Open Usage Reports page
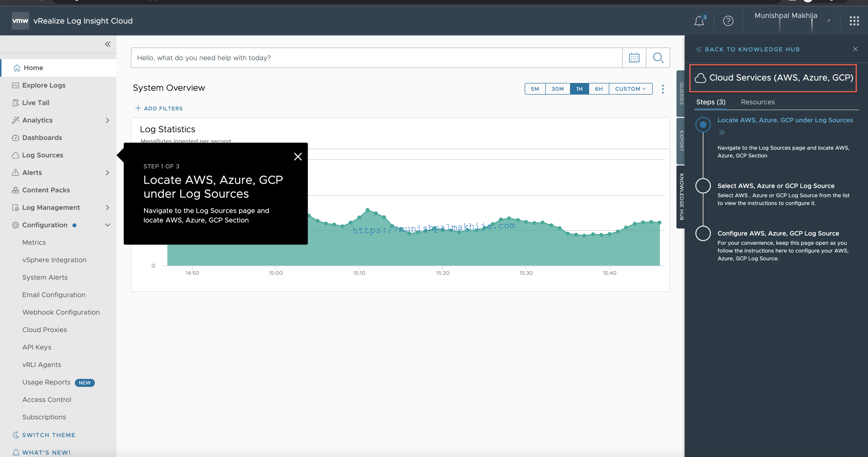The width and height of the screenshot is (868, 457). pyautogui.click(x=47, y=383)
